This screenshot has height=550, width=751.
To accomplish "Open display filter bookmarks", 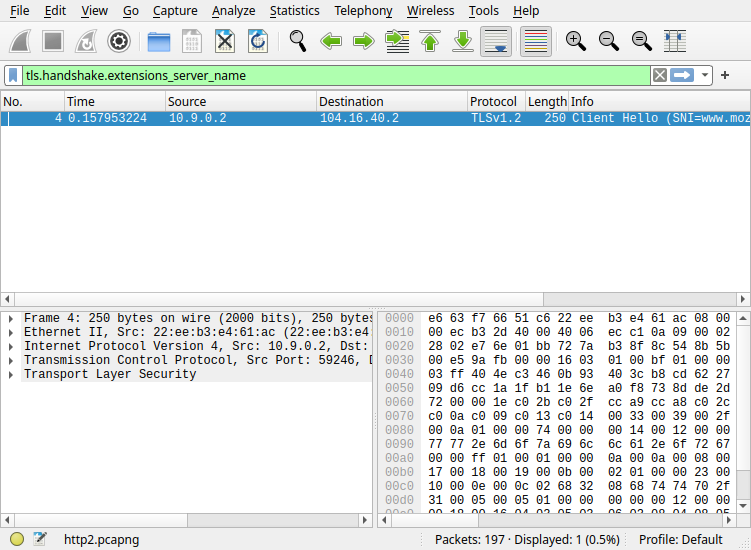I will coord(13,75).
